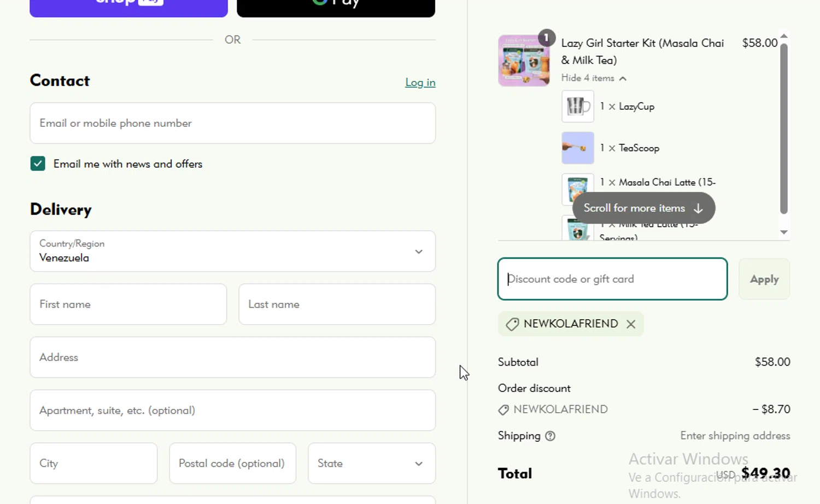Image resolution: width=820 pixels, height=504 pixels.
Task: Remove the NEWKOLAFRIEND discount code tag
Action: coord(631,324)
